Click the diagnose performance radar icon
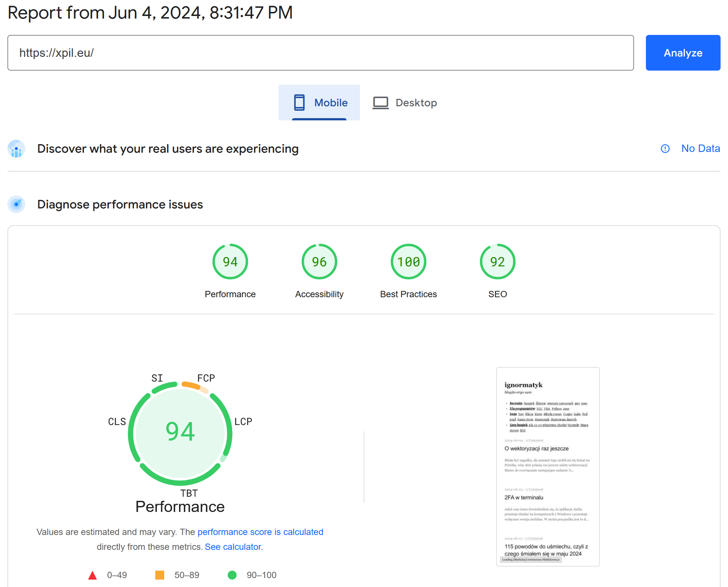Image resolution: width=728 pixels, height=587 pixels. [x=16, y=204]
